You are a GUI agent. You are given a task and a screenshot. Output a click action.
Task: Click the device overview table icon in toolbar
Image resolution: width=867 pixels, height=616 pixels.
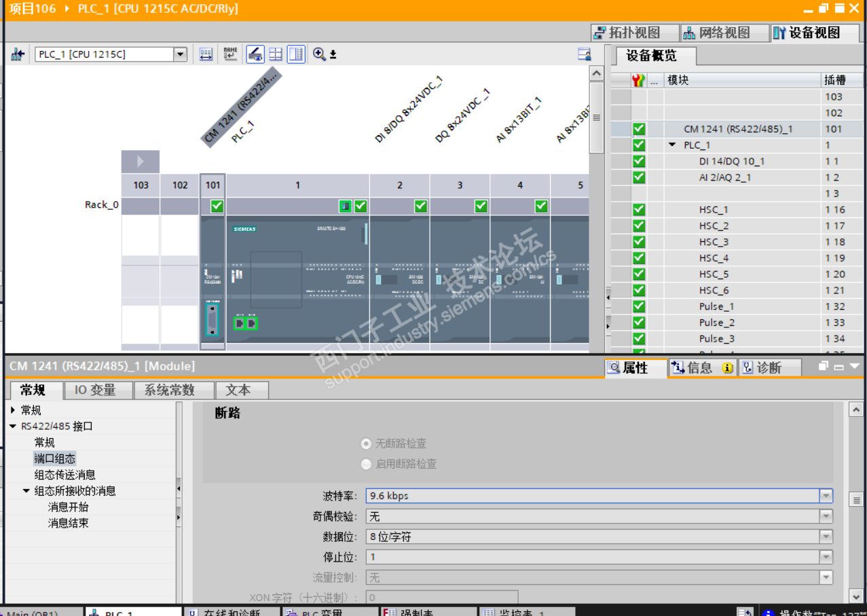pos(206,54)
